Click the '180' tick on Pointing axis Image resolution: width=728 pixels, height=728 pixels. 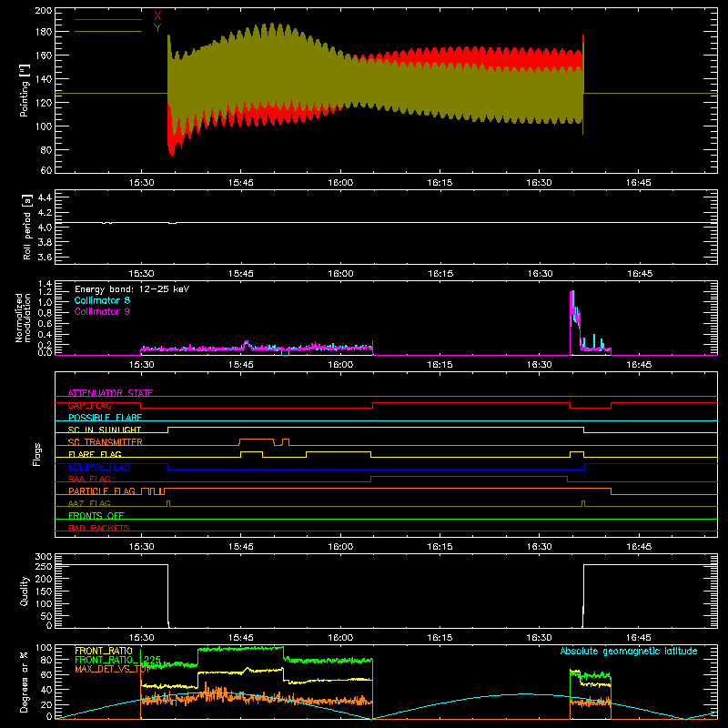44,32
